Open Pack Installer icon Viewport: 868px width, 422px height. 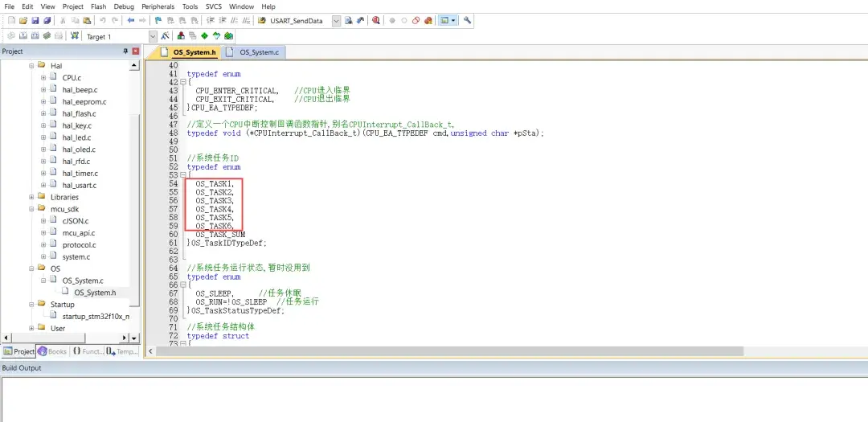tap(227, 36)
